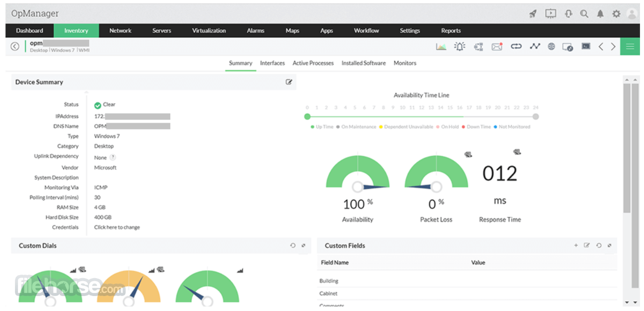Click the threshold icon above Response Time
This screenshot has width=644, height=311.
517,152
